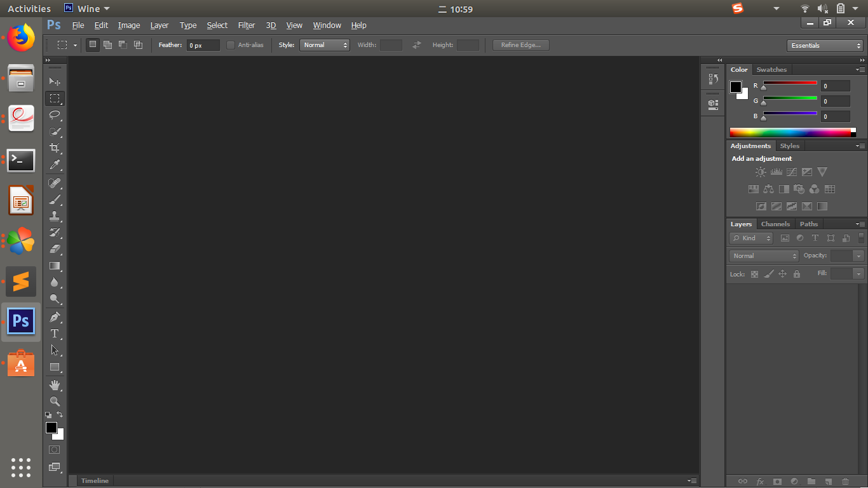Select the Horizontal Type tool

pyautogui.click(x=55, y=333)
